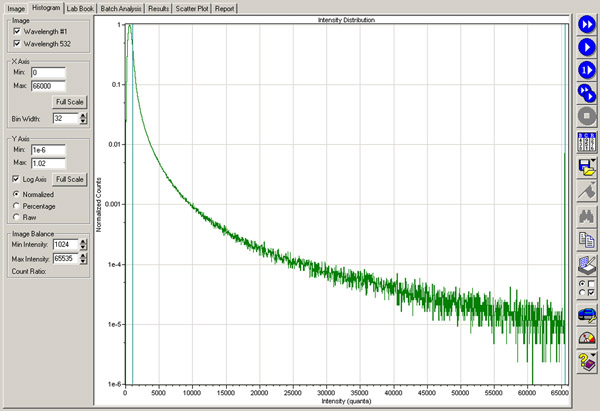The width and height of the screenshot is (600, 411).
Task: Click the scan button marked with 1
Action: coord(586,70)
